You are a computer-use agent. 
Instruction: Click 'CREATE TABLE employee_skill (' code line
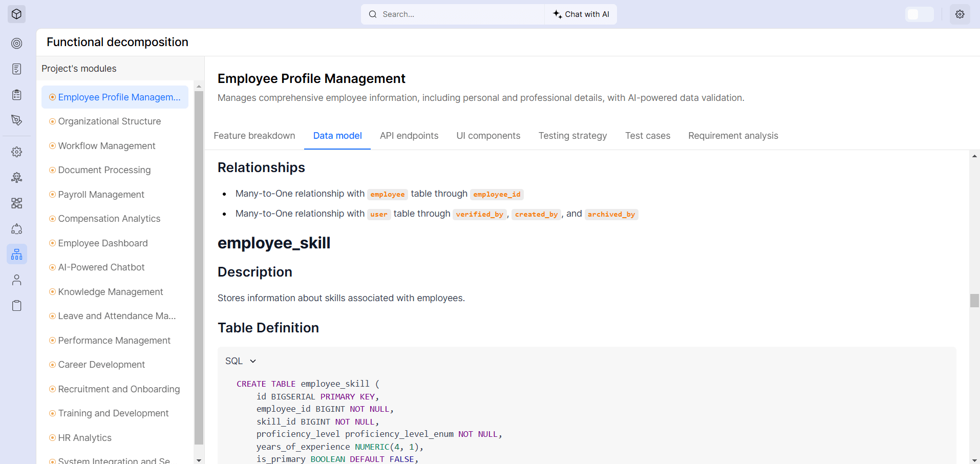pyautogui.click(x=308, y=384)
